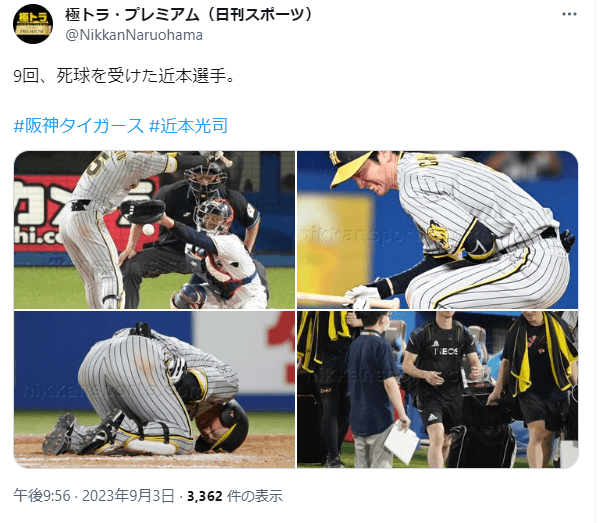Image resolution: width=599 pixels, height=523 pixels.
Task: View the hit-by-pitch catcher photo
Action: click(x=154, y=230)
